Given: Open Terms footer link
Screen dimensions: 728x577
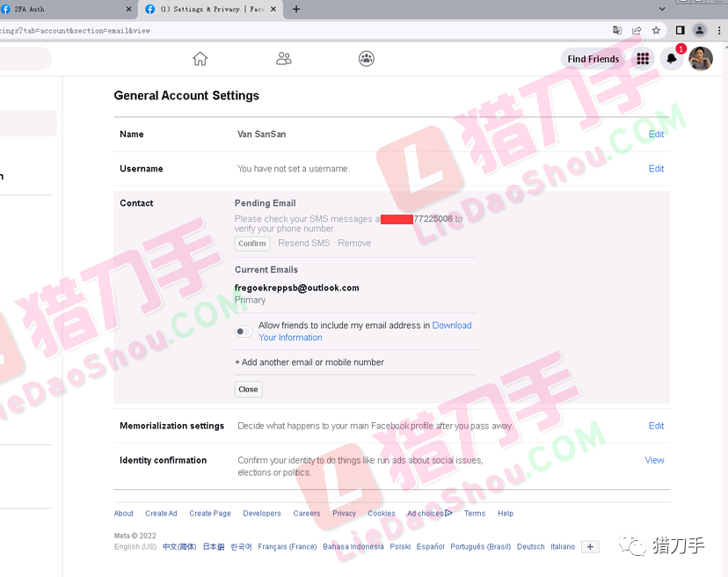Looking at the screenshot, I should (475, 514).
